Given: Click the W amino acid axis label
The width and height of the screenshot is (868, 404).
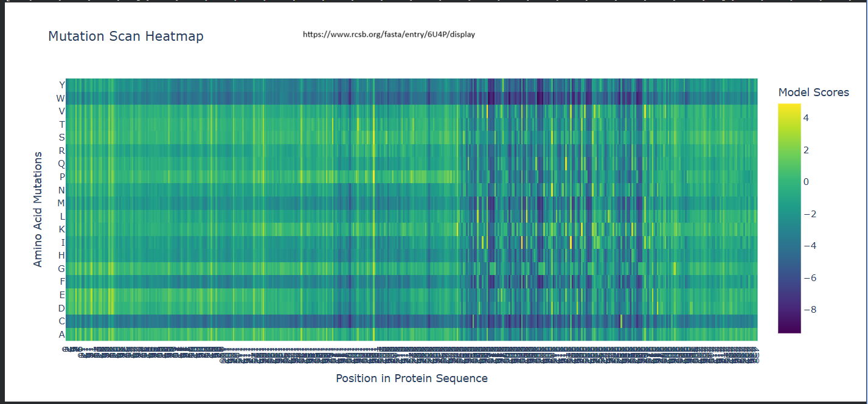Looking at the screenshot, I should pos(60,98).
